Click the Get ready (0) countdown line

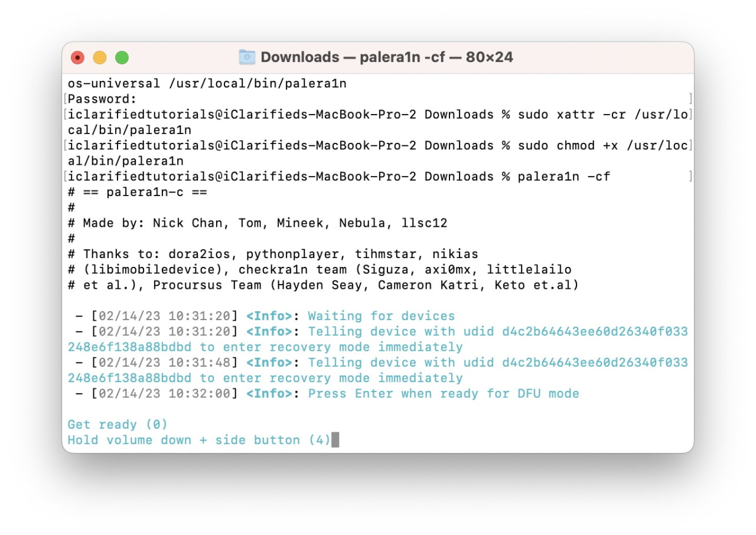pos(117,424)
